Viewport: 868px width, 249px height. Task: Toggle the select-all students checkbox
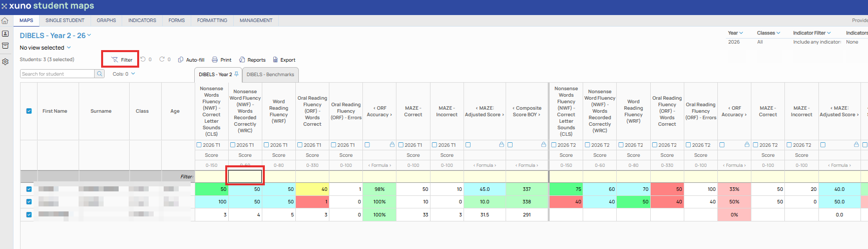tap(29, 111)
